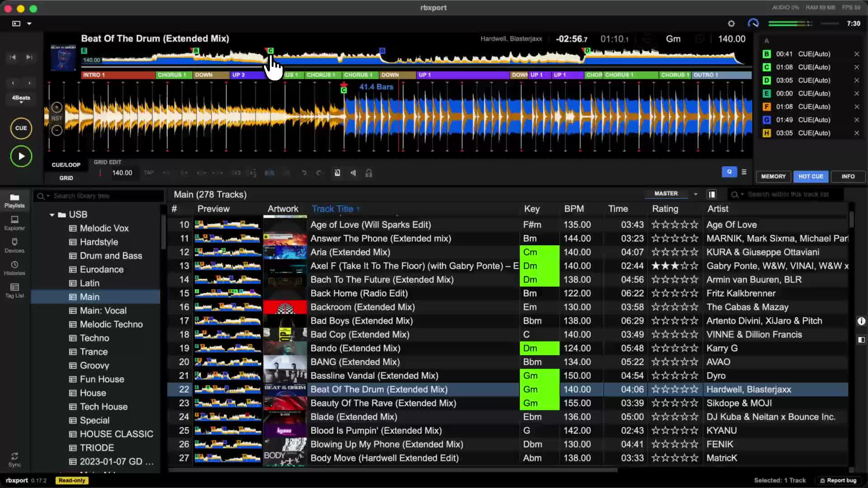
Task: Remove hot cue G at 01:49
Action: pyautogui.click(x=857, y=120)
